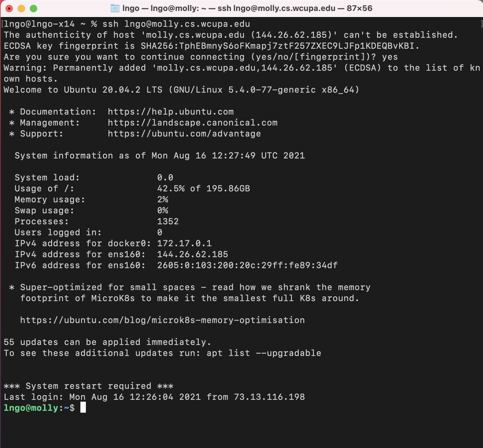Click the SHA256 fingerprint string

(277, 46)
